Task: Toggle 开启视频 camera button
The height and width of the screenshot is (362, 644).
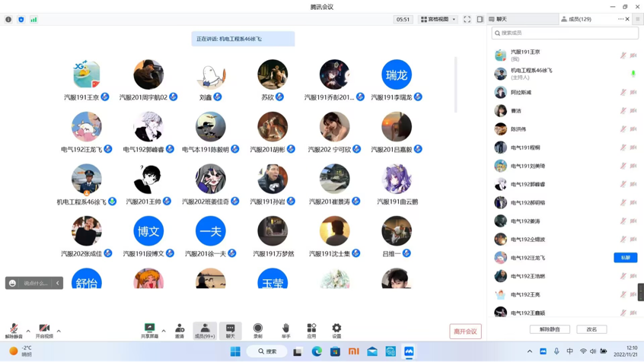Action: tap(44, 330)
